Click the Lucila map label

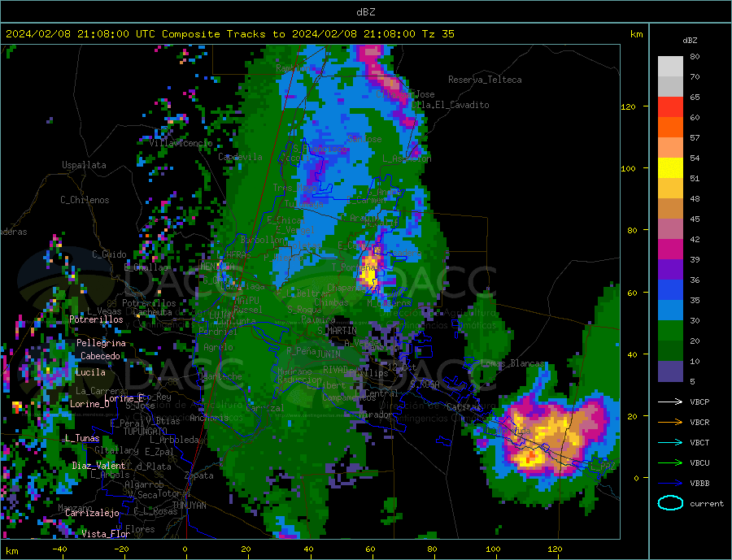(x=90, y=372)
